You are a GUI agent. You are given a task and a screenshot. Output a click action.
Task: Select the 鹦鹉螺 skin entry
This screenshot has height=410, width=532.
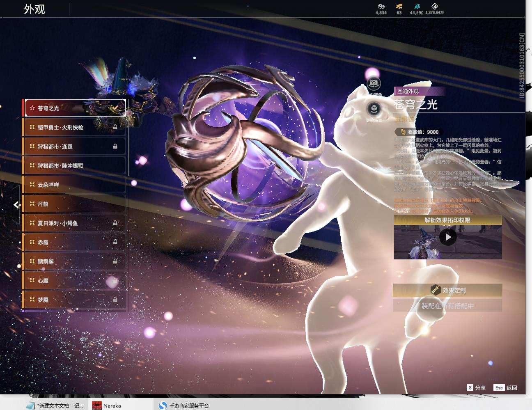click(74, 261)
